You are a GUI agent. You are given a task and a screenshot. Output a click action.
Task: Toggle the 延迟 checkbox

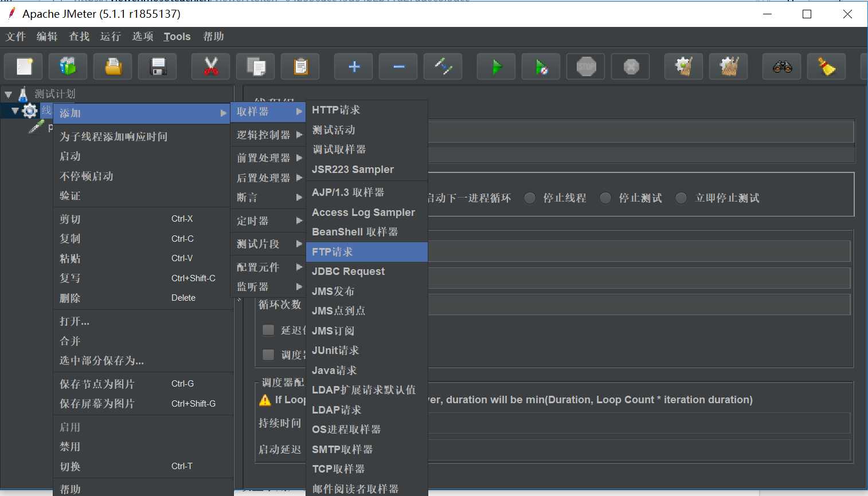[268, 330]
